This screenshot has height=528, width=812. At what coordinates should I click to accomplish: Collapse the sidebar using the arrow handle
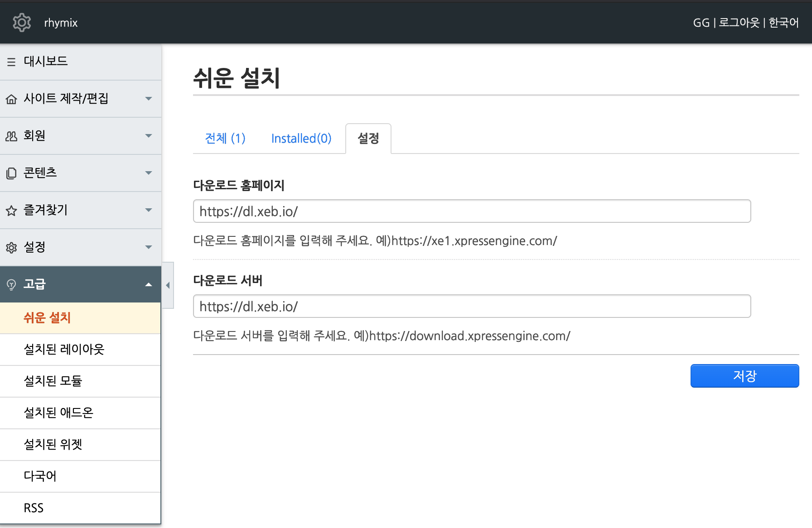point(167,285)
